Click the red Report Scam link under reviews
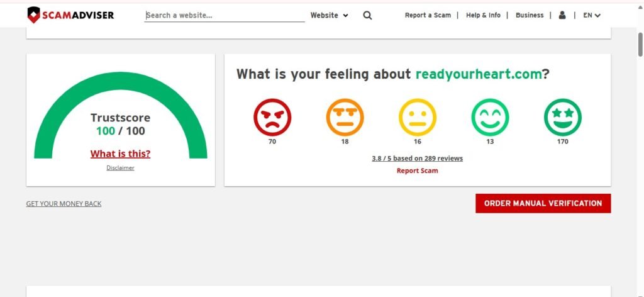Screen dimensions: 644x297 click(x=418, y=171)
